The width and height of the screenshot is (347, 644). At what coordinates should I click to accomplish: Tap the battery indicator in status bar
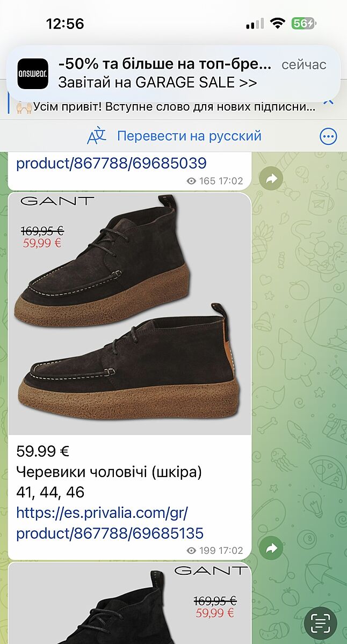click(x=304, y=24)
